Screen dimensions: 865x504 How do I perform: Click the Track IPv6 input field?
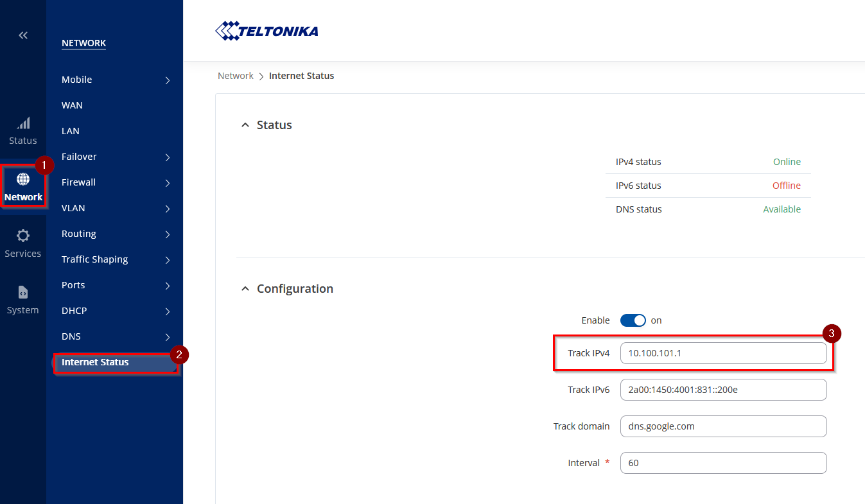pyautogui.click(x=723, y=390)
